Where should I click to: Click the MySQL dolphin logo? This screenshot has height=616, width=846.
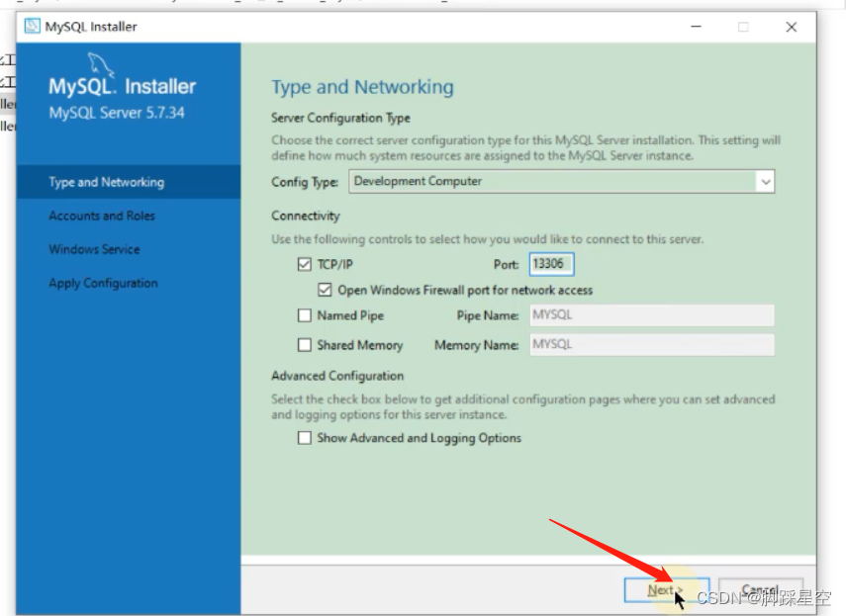[x=102, y=64]
